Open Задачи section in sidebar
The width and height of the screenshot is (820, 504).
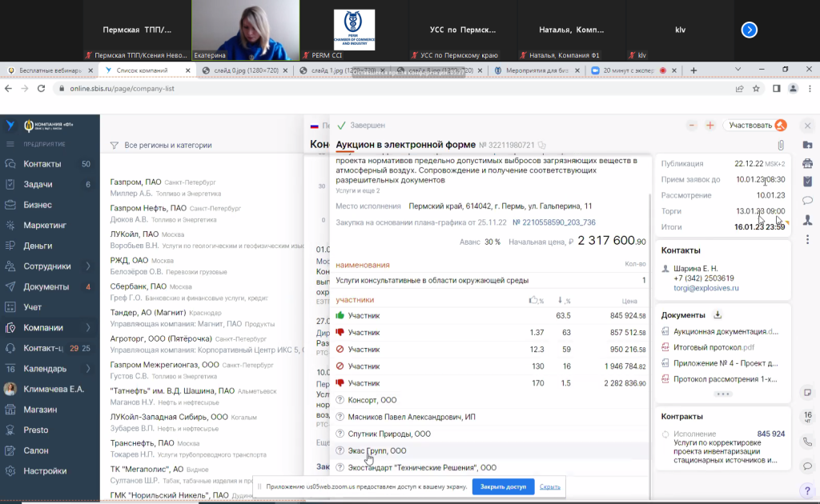coord(38,184)
